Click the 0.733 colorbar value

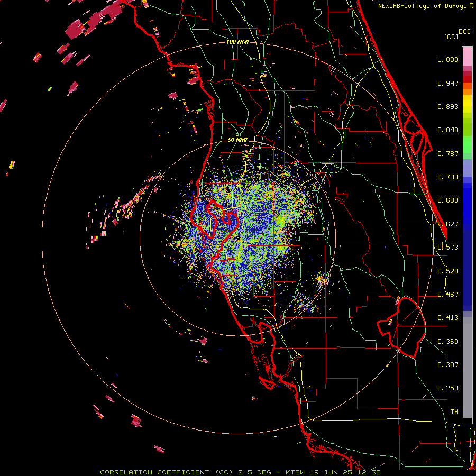coord(448,177)
